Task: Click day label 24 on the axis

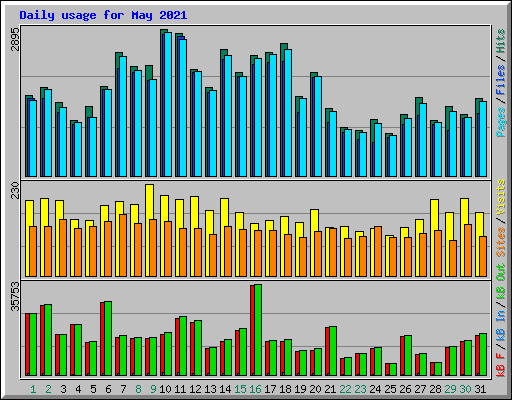Action: pos(375,389)
